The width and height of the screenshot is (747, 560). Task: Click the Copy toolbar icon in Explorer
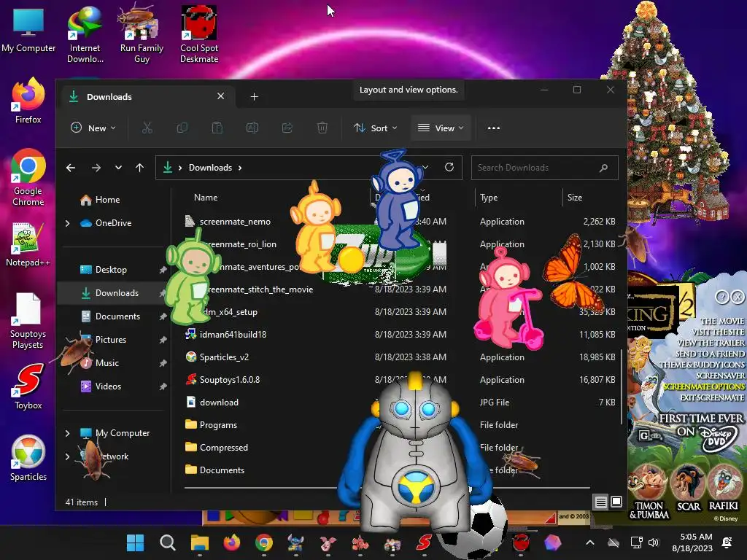[182, 128]
